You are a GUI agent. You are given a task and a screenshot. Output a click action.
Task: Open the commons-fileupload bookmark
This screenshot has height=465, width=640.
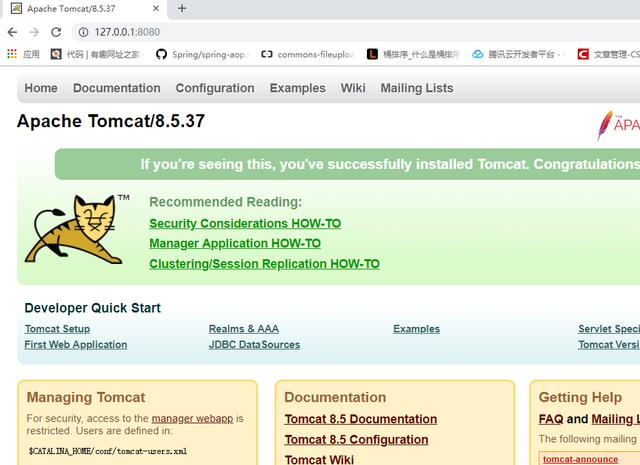coord(307,54)
